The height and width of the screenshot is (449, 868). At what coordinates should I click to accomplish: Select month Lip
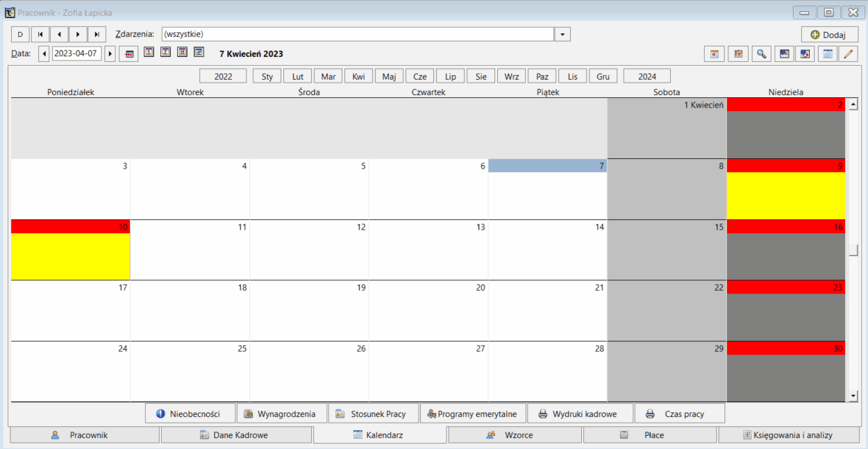pyautogui.click(x=451, y=76)
